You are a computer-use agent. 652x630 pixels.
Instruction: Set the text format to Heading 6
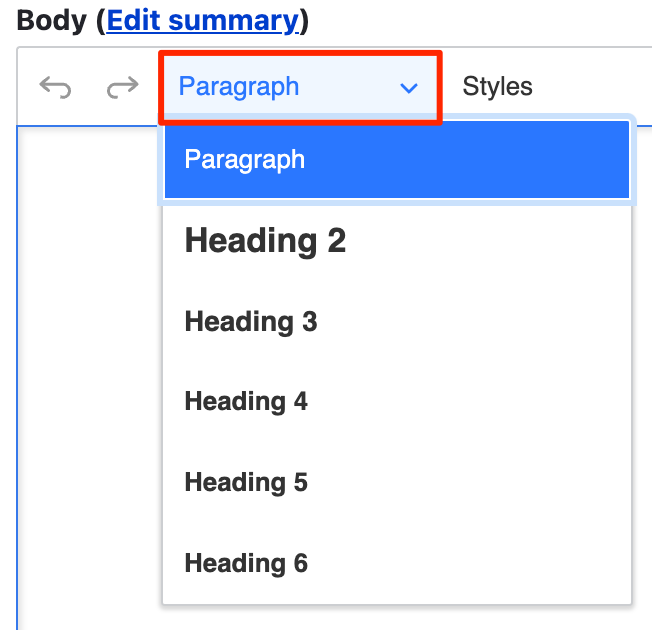pyautogui.click(x=246, y=564)
